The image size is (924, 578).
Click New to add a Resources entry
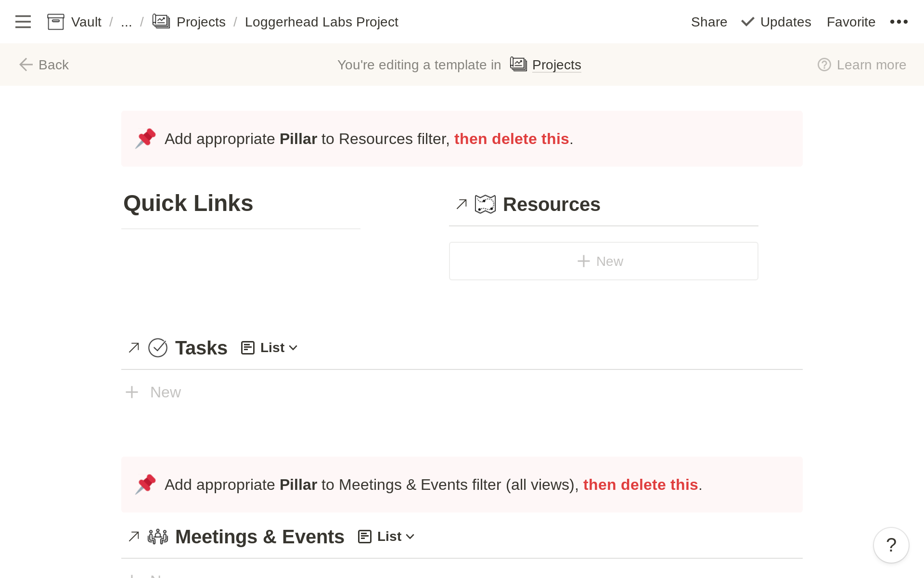[603, 261]
